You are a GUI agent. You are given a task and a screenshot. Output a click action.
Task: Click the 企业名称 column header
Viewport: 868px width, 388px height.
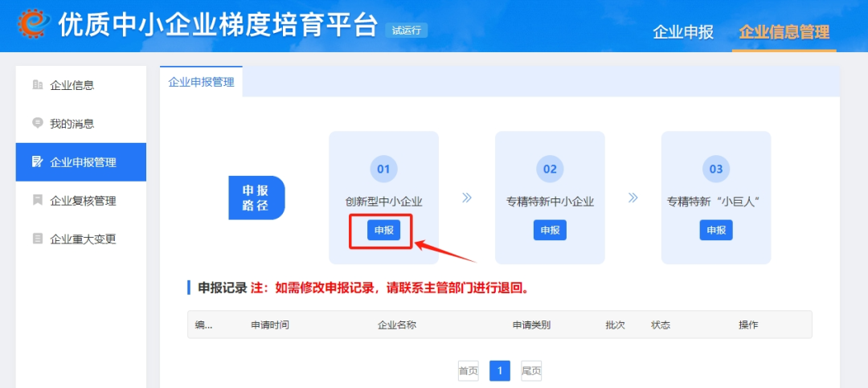tap(397, 325)
